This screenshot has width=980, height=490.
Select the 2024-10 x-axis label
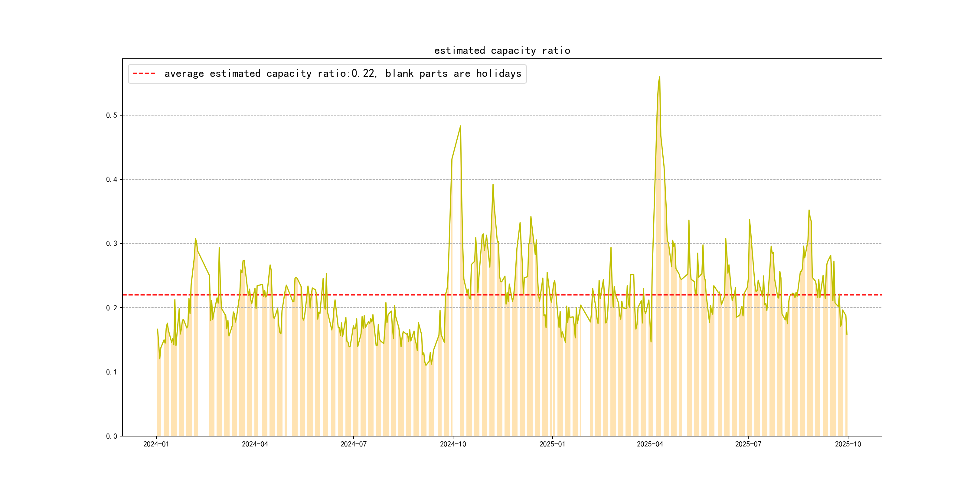pos(453,444)
